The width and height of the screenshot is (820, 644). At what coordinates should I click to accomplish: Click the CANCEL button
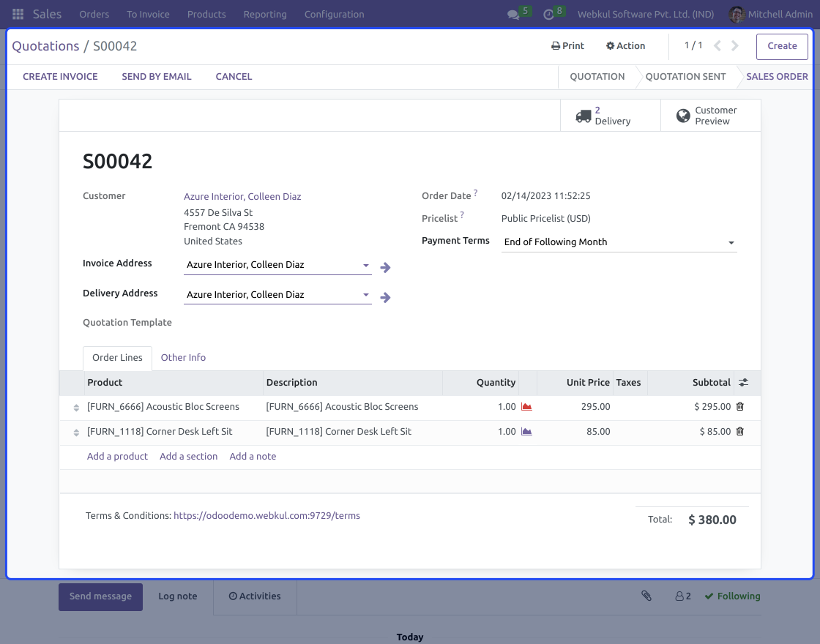coord(234,76)
